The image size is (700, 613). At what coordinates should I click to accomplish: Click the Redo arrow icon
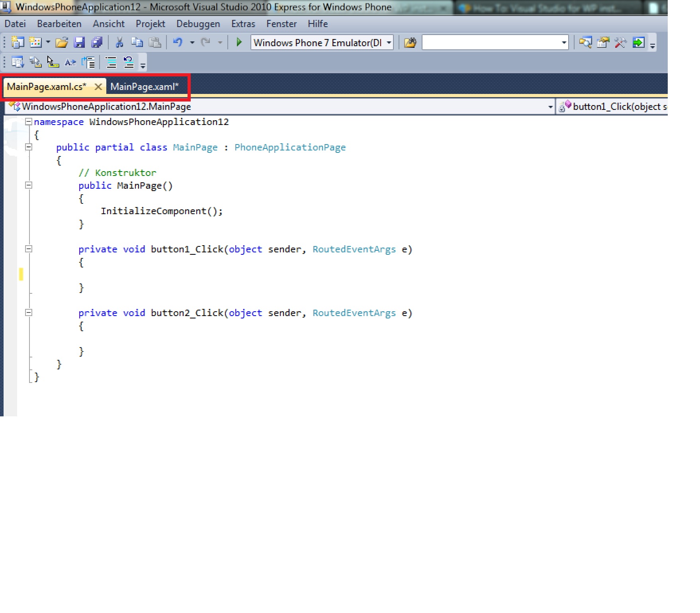click(205, 42)
